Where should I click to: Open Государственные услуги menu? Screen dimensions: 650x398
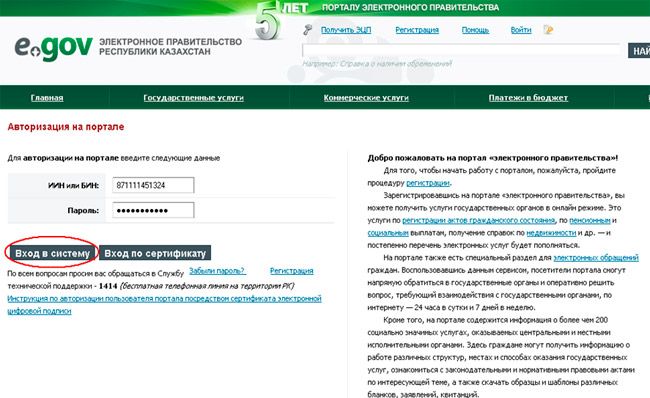pos(193,98)
